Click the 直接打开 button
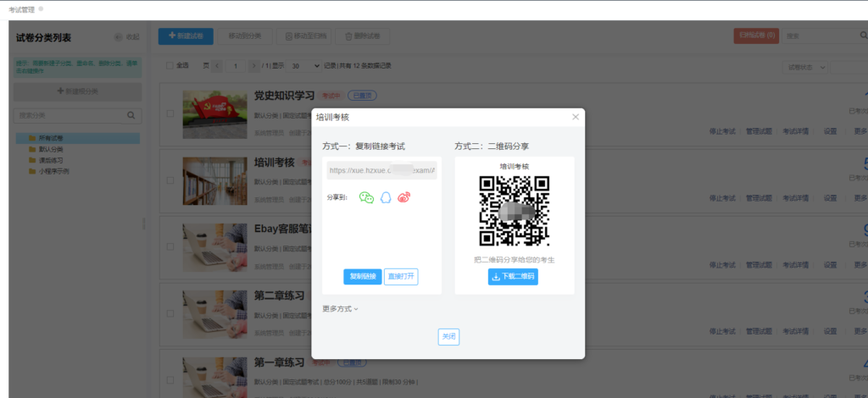The width and height of the screenshot is (868, 398). tap(401, 276)
